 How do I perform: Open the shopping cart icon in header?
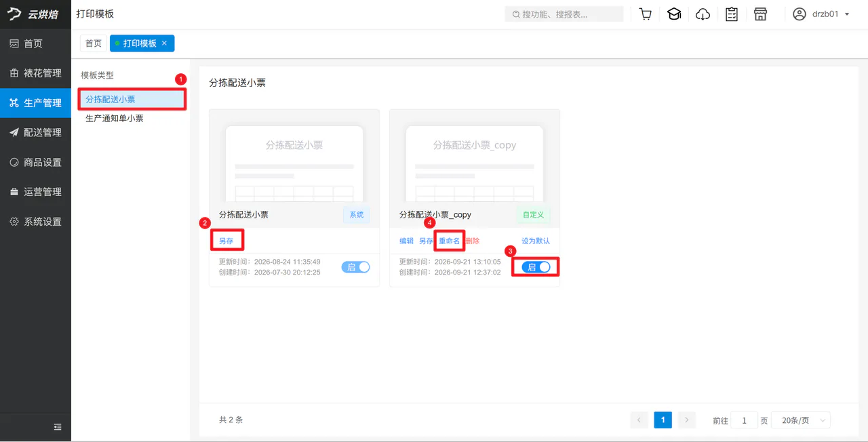click(x=646, y=14)
